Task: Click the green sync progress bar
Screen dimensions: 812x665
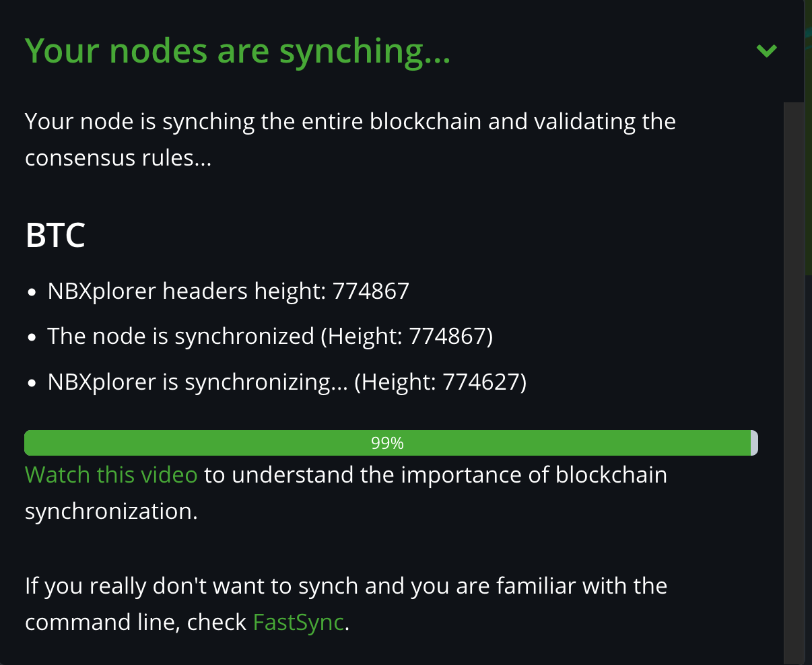Action: click(x=202, y=443)
